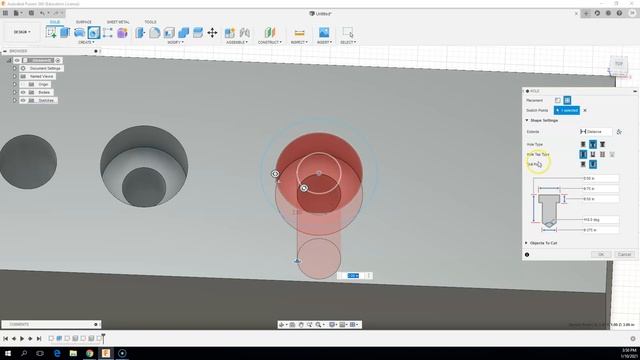Switch to the SHEET METAL tab
The height and width of the screenshot is (360, 640).
(x=118, y=22)
